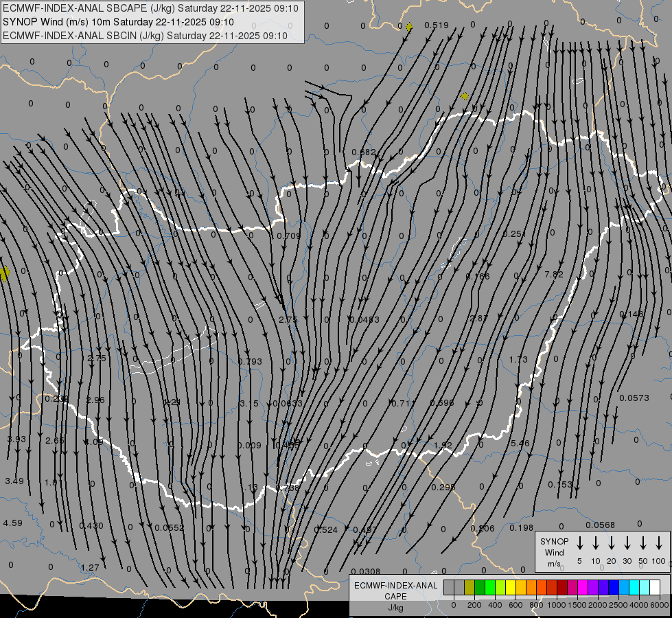Click the 2.96 value on the map

[x=95, y=400]
